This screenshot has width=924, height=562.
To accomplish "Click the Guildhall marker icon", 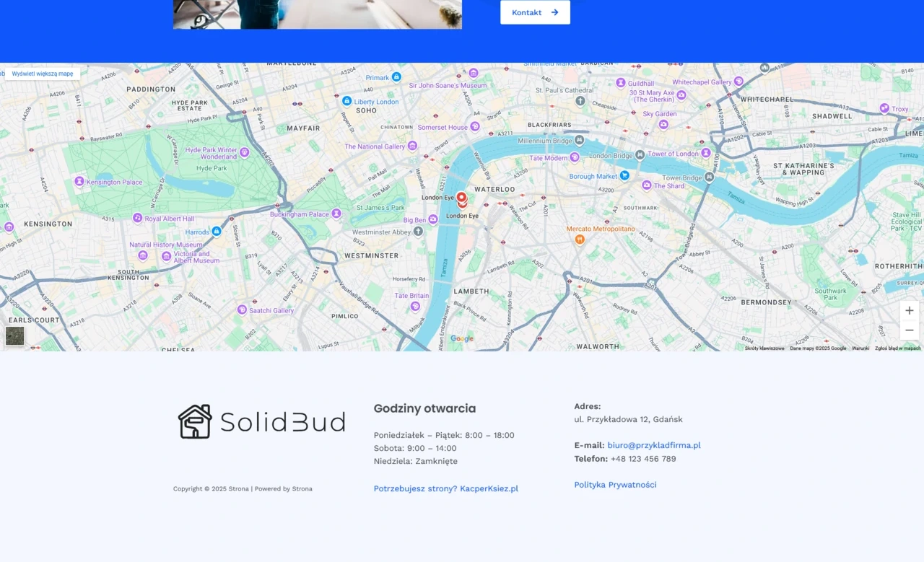I will coord(620,83).
